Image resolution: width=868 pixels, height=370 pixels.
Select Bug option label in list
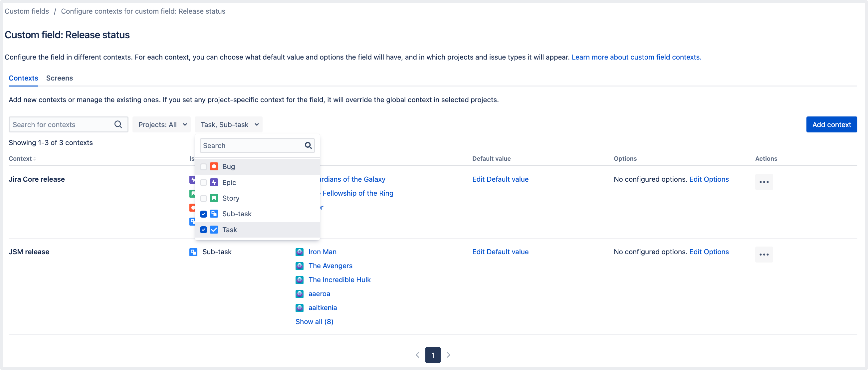tap(228, 166)
